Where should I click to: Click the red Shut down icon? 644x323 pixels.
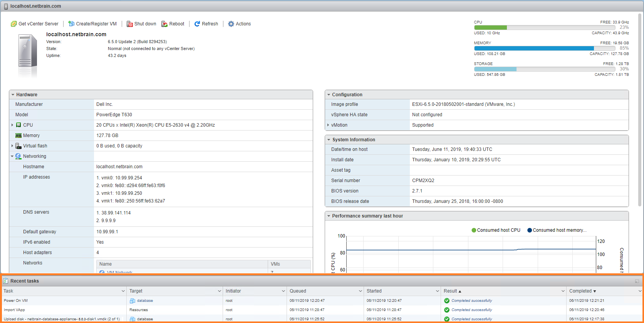click(x=130, y=24)
